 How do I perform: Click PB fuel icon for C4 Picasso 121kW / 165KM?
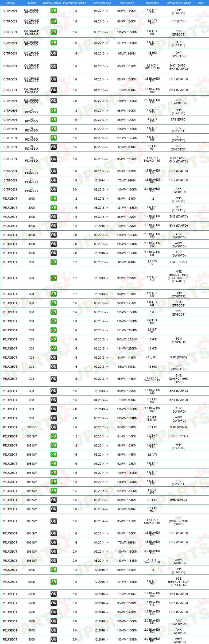click(x=54, y=138)
